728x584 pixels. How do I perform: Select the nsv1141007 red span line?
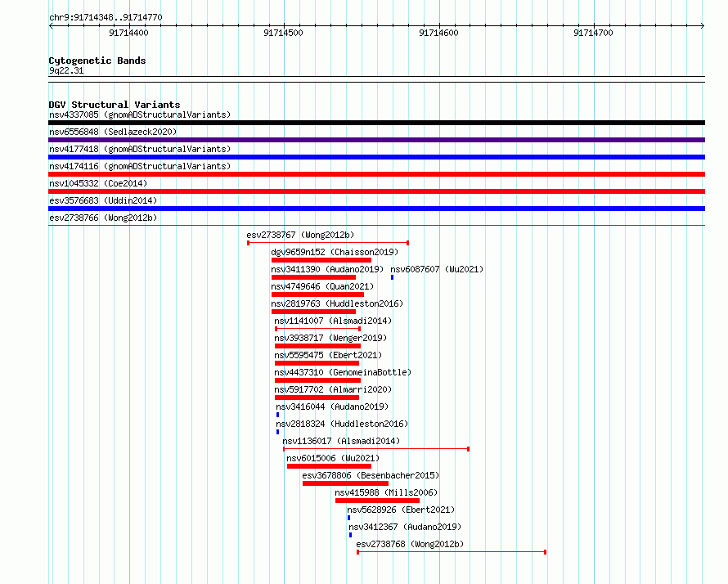point(317,329)
